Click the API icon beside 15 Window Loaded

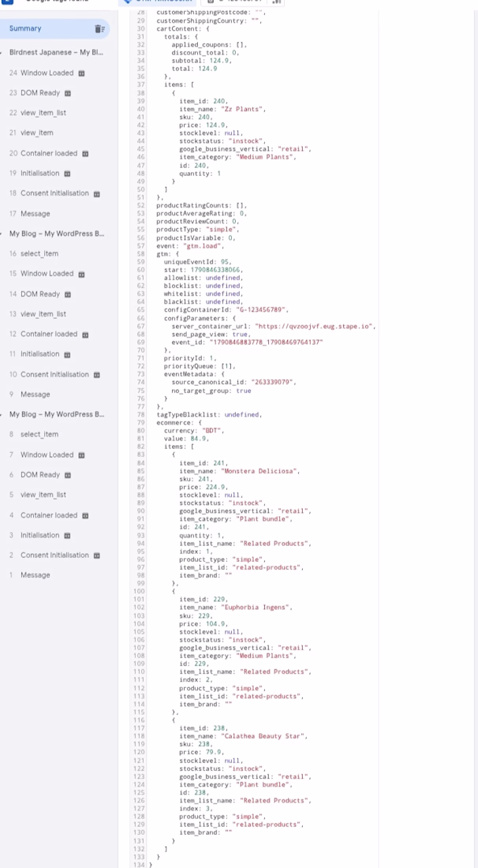tap(81, 274)
